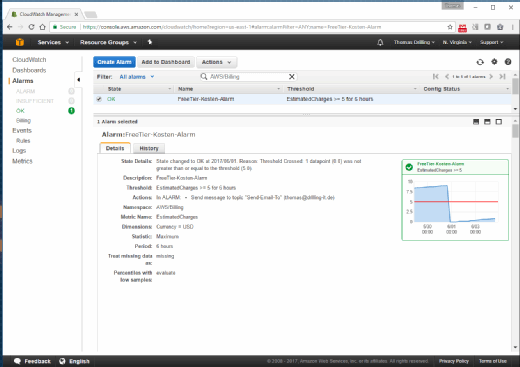This screenshot has width=520, height=367.
Task: Filter alarms by OK state in sidebar
Action: coord(20,111)
